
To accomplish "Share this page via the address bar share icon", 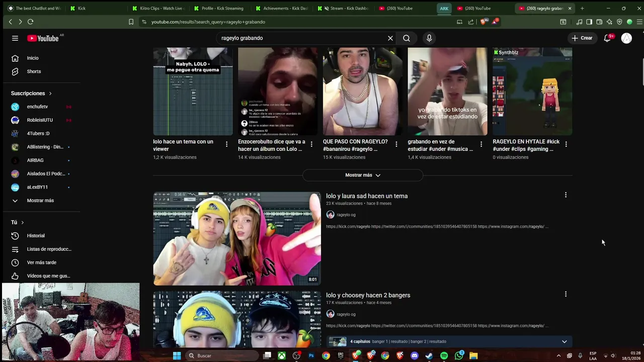I will [x=471, y=22].
